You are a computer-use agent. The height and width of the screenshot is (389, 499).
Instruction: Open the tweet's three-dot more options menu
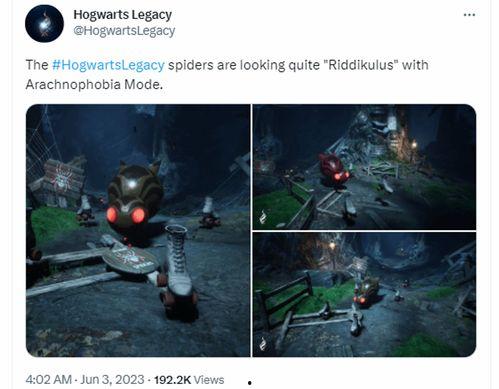(469, 15)
